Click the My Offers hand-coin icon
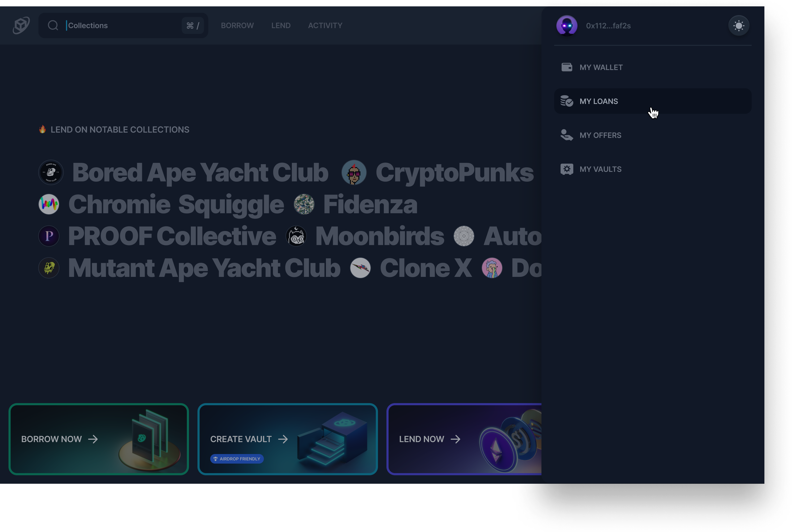The width and height of the screenshot is (792, 532). [x=567, y=135]
